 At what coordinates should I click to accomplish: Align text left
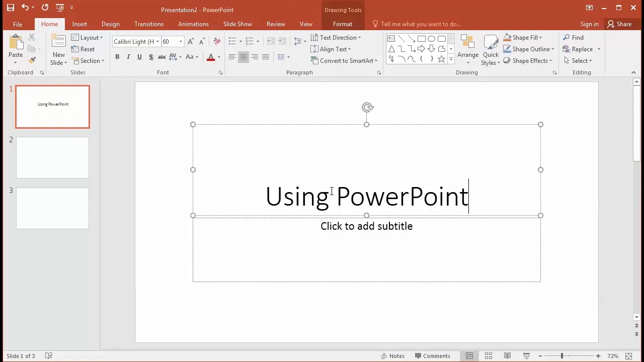click(x=232, y=57)
